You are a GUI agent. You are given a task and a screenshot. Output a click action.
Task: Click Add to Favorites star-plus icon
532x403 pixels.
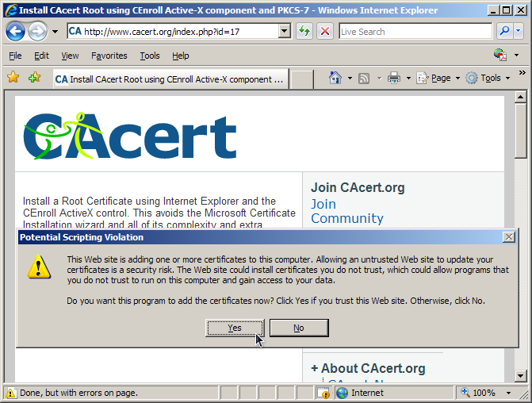[35, 78]
